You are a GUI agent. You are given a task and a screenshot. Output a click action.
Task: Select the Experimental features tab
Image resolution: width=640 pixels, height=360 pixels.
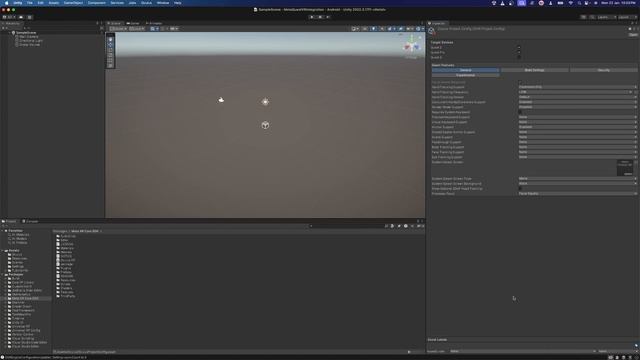tap(465, 75)
